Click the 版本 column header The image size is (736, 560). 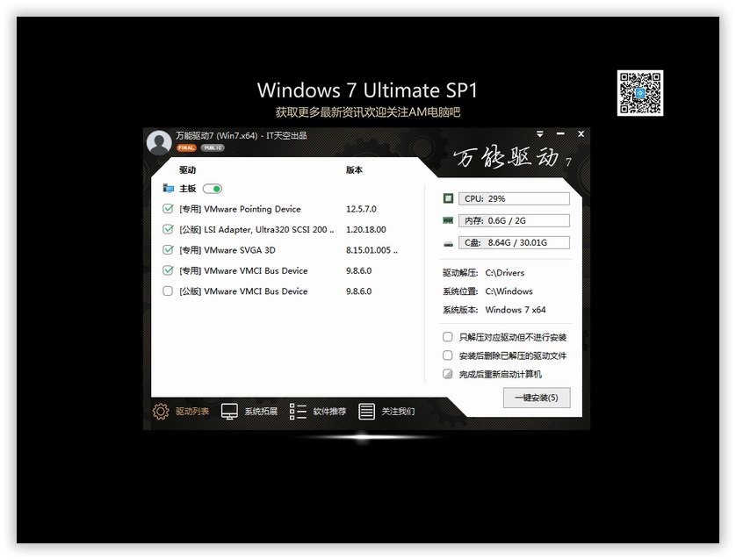(x=355, y=169)
